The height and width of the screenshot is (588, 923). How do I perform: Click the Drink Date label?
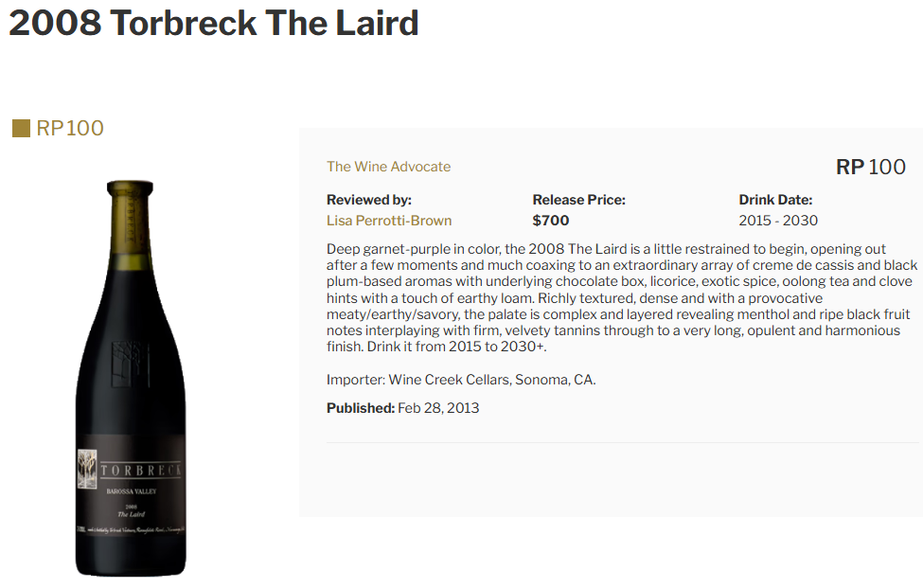[x=775, y=200]
